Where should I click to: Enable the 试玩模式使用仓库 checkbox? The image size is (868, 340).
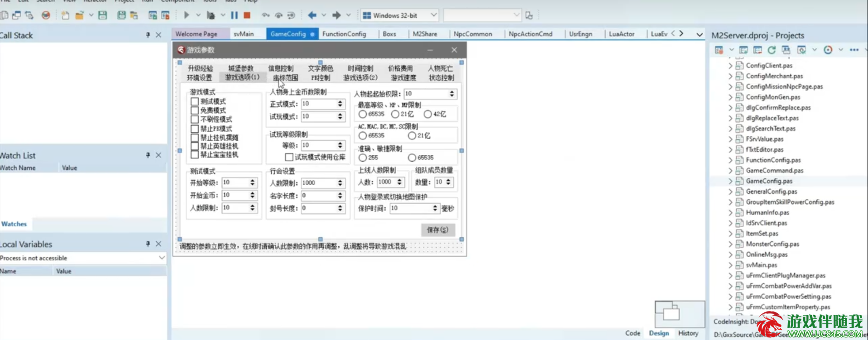pyautogui.click(x=289, y=157)
